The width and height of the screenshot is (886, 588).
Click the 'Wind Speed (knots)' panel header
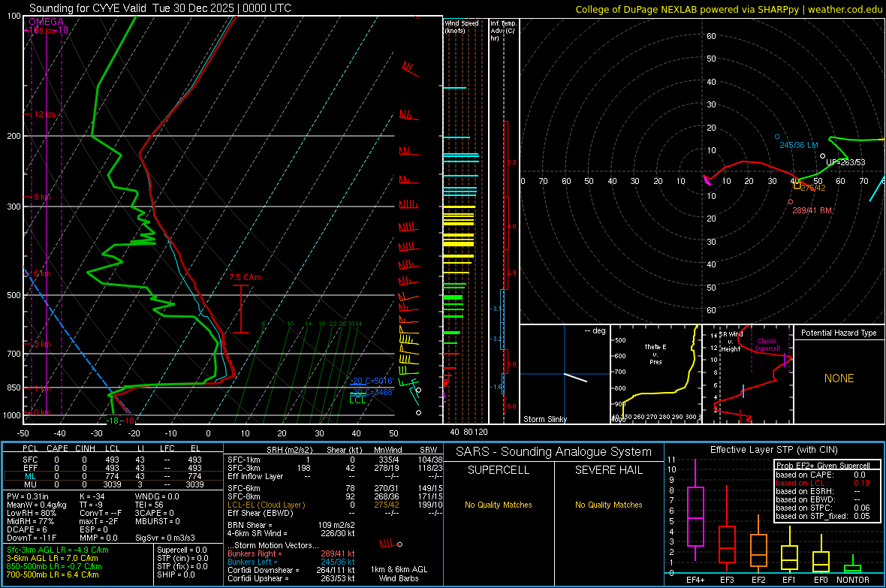click(x=461, y=26)
